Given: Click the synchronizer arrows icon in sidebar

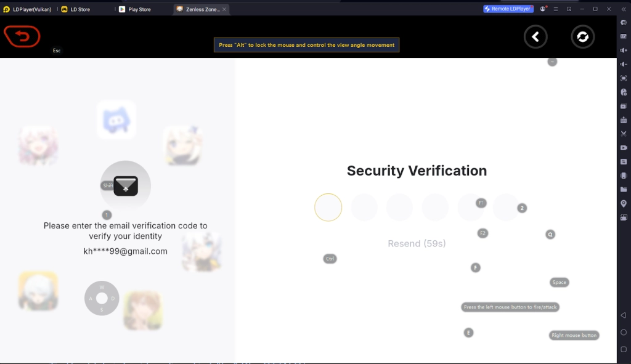Looking at the screenshot, I should point(624,162).
